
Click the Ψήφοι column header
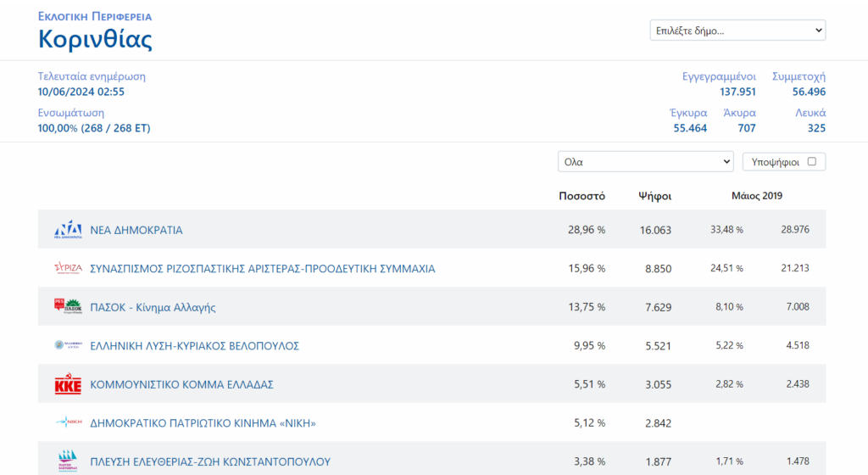tap(655, 196)
